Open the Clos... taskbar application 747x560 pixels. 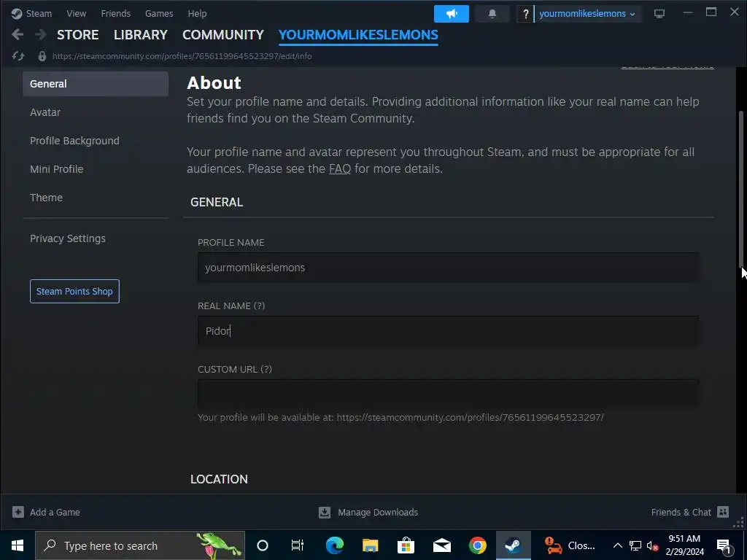[x=570, y=545]
